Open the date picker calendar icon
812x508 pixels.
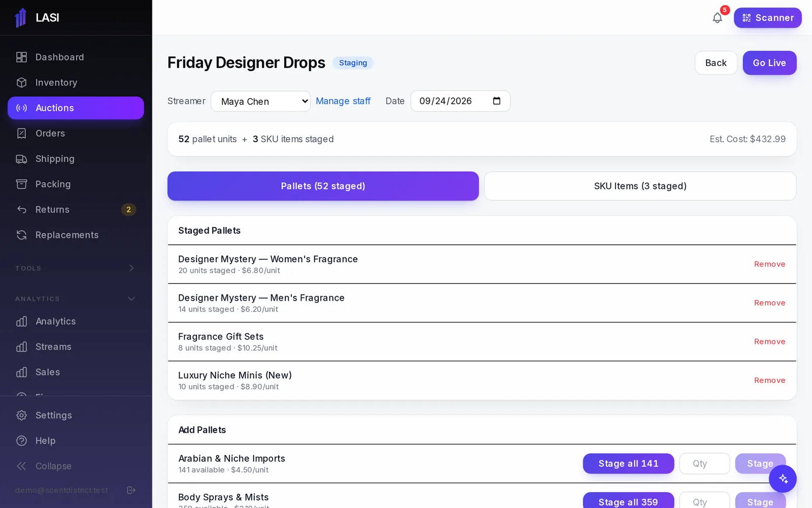pyautogui.click(x=497, y=101)
